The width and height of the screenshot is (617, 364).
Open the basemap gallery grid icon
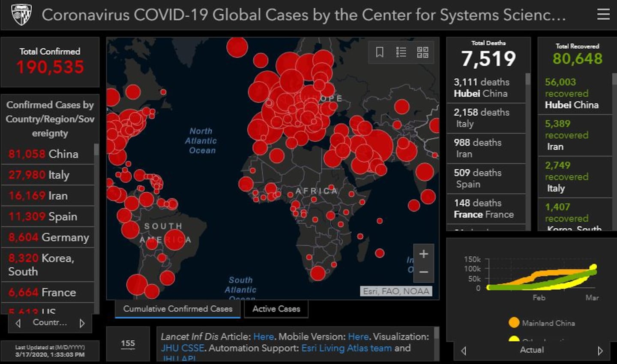[x=422, y=52]
